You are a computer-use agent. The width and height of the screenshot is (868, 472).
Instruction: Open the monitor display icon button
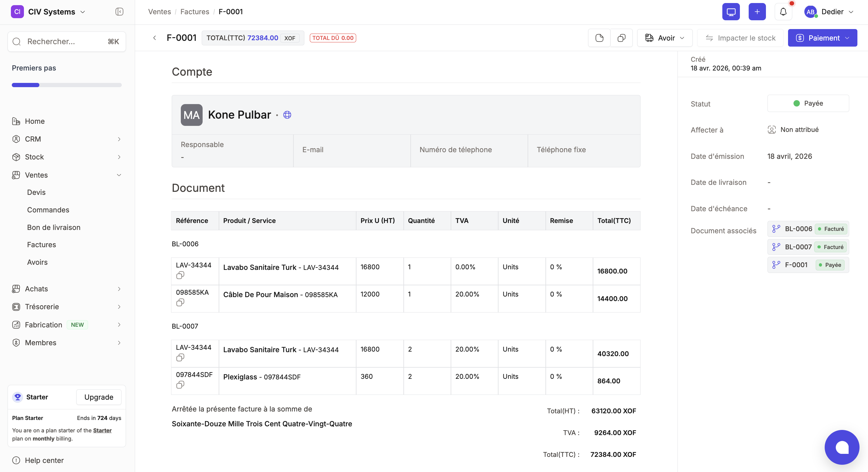731,12
